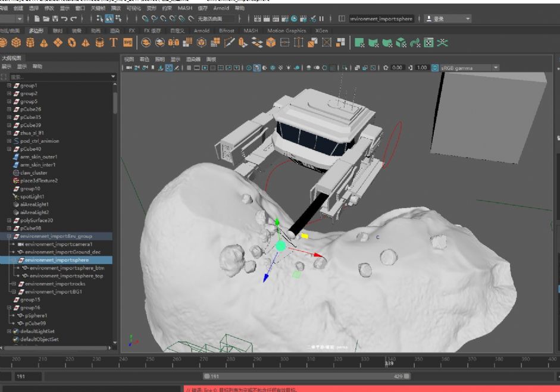Viewport: 560px width, 392px height.
Task: Create a polygon cone from the shelf
Action: [x=44, y=43]
